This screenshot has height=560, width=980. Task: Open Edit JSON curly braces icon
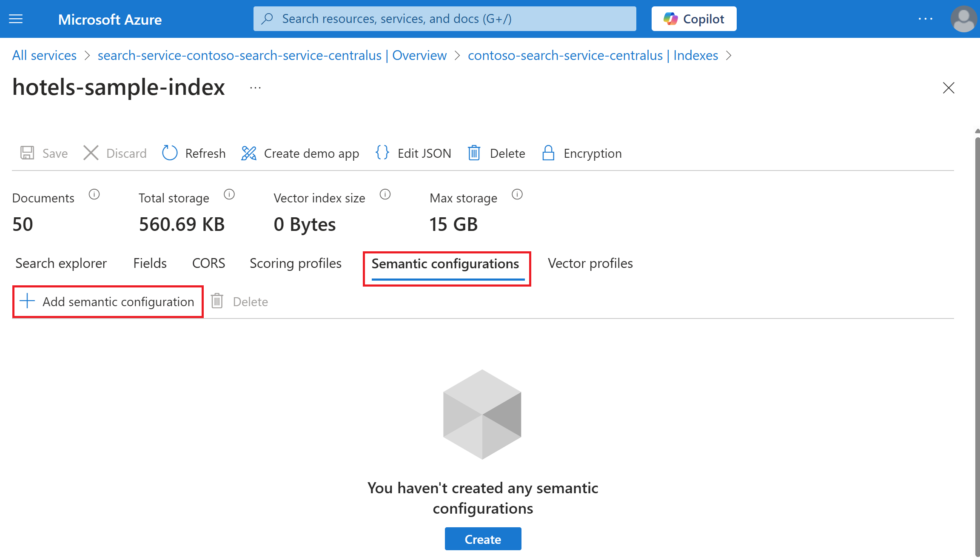[x=382, y=153]
